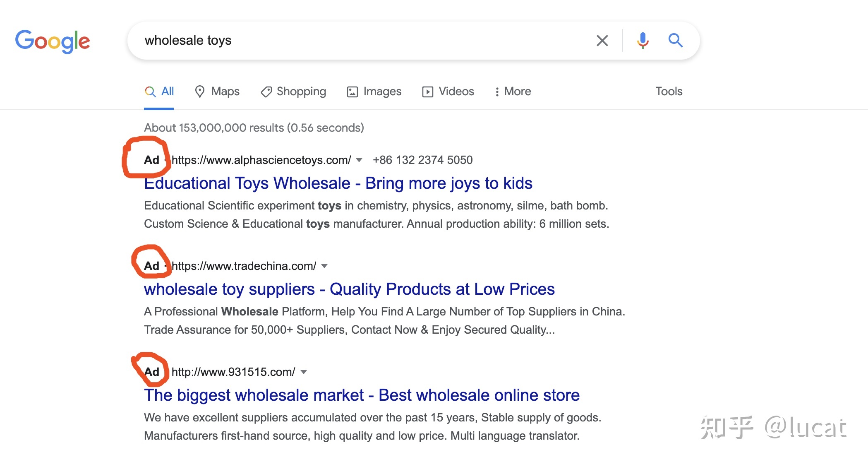Click Ad label of 931515 result

coord(151,372)
